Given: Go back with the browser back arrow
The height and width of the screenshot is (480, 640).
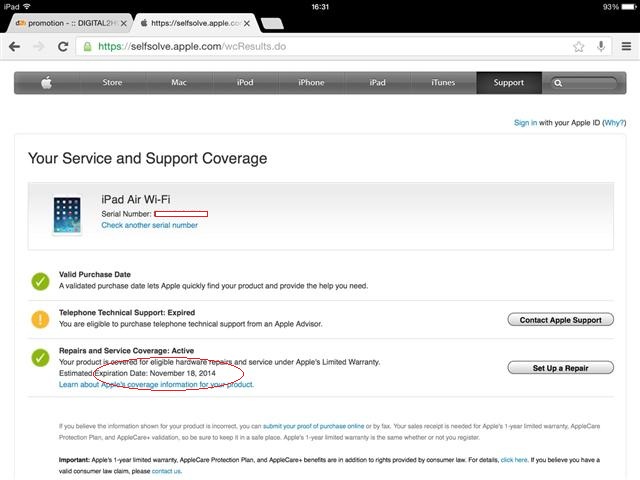Looking at the screenshot, I should click(x=14, y=47).
